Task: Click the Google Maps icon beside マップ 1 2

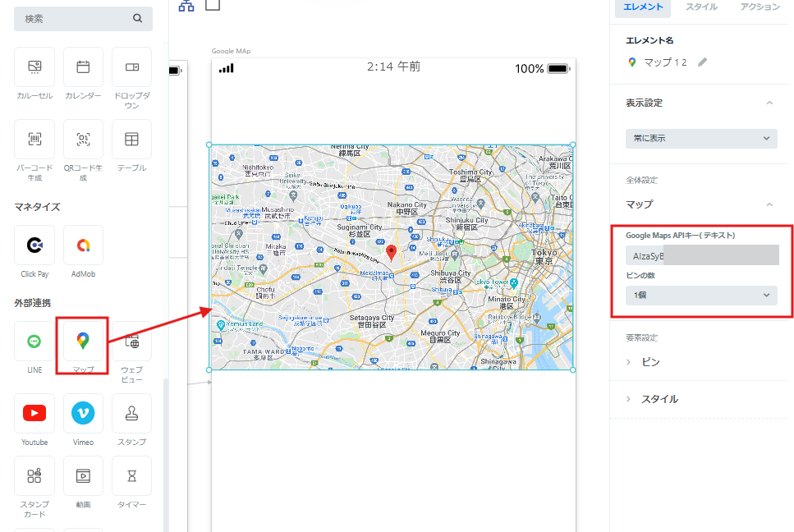Action: 632,62
